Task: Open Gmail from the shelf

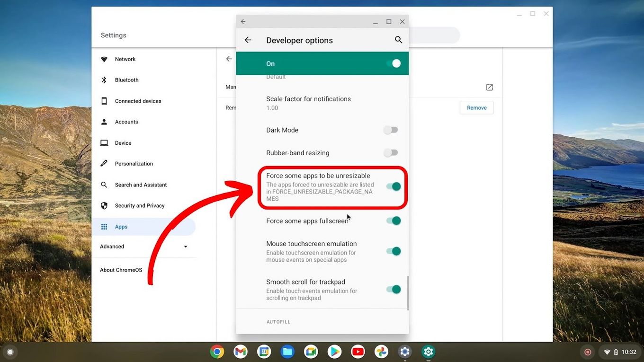Action: 240,352
